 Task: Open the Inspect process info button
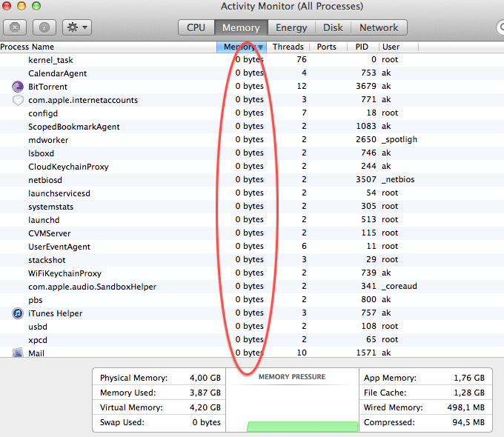[44, 27]
